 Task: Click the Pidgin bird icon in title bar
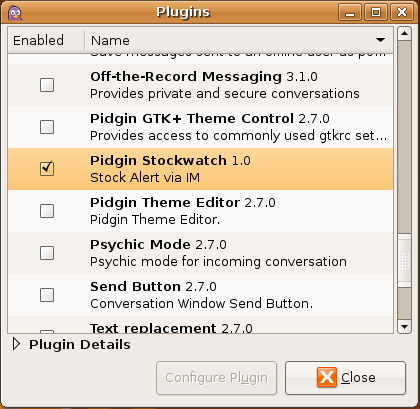coord(14,13)
